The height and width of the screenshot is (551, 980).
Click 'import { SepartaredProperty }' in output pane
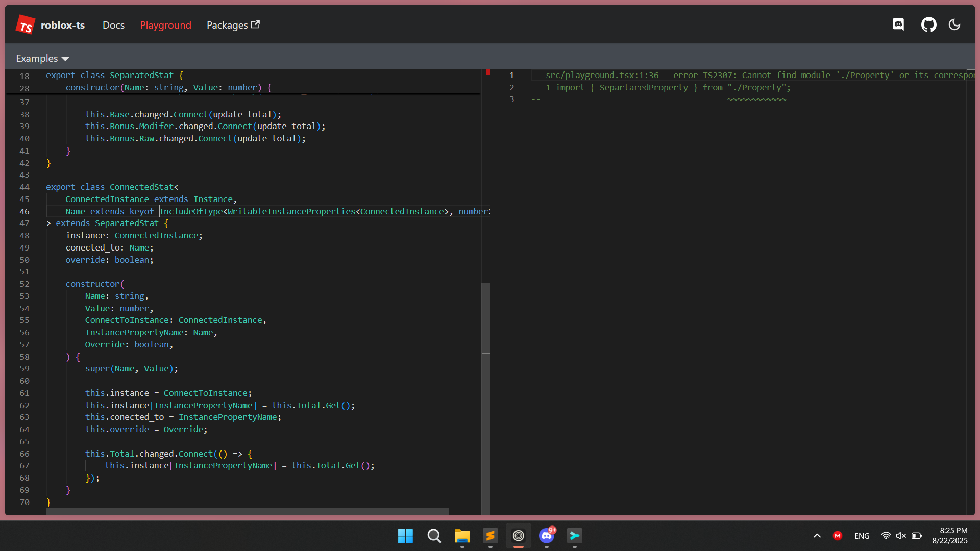(627, 88)
